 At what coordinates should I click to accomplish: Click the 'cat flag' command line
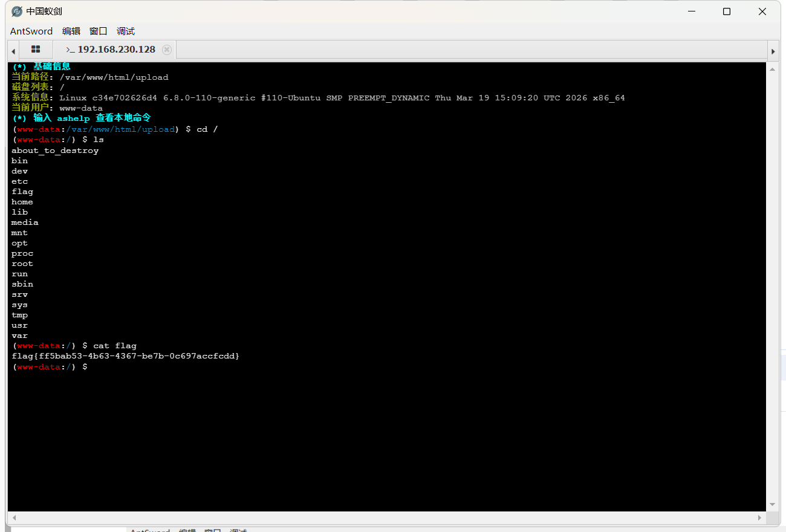point(74,346)
